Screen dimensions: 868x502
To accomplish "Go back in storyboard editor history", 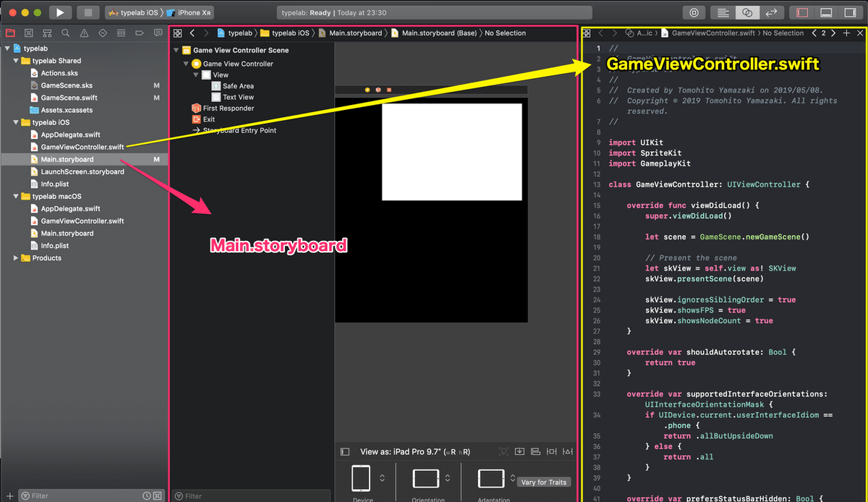I will [192, 33].
